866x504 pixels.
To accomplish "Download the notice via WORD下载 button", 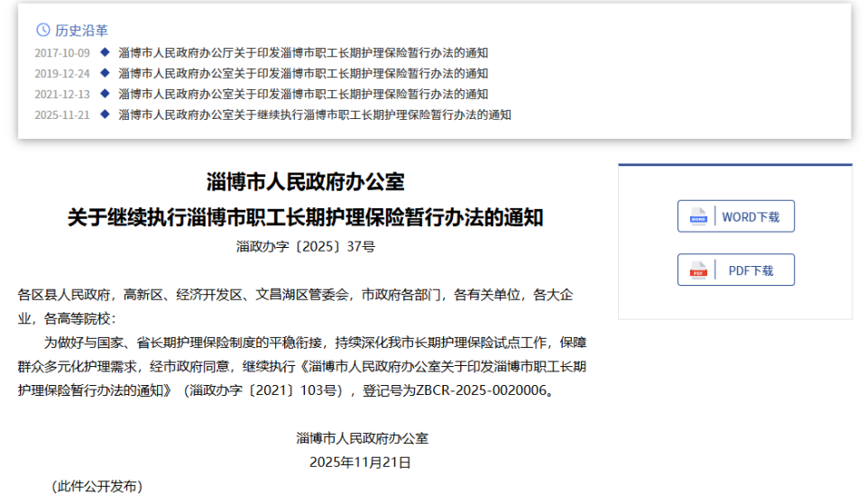I will [x=736, y=216].
